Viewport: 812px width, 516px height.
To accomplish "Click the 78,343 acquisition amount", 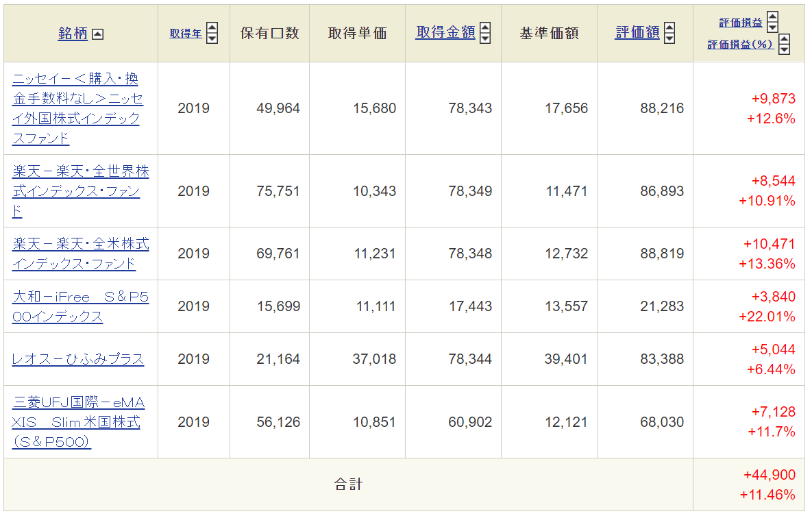I will (x=470, y=108).
